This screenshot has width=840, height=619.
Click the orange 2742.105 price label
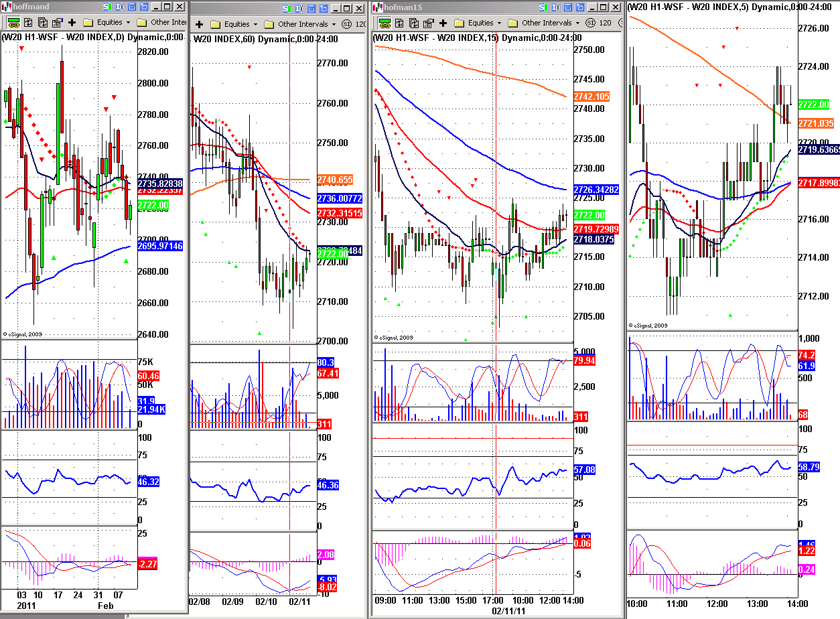[x=591, y=97]
